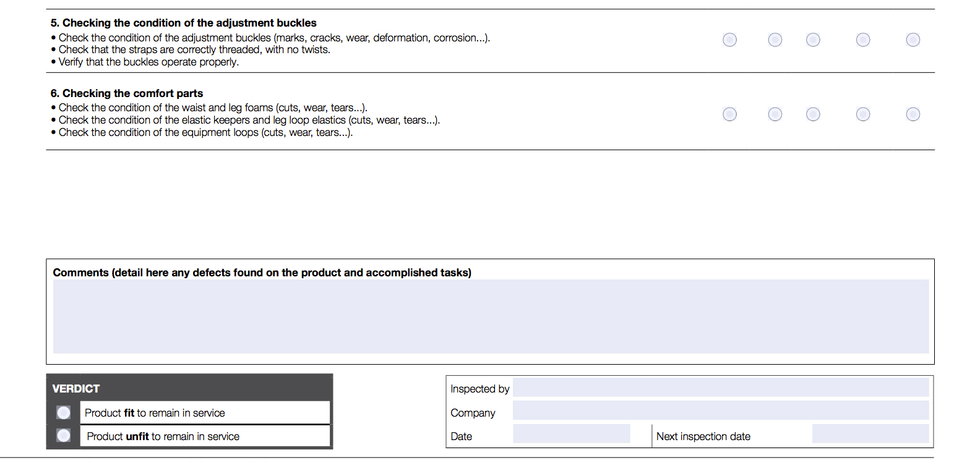Click inside the Comments text area
The height and width of the screenshot is (463, 980).
point(491,316)
